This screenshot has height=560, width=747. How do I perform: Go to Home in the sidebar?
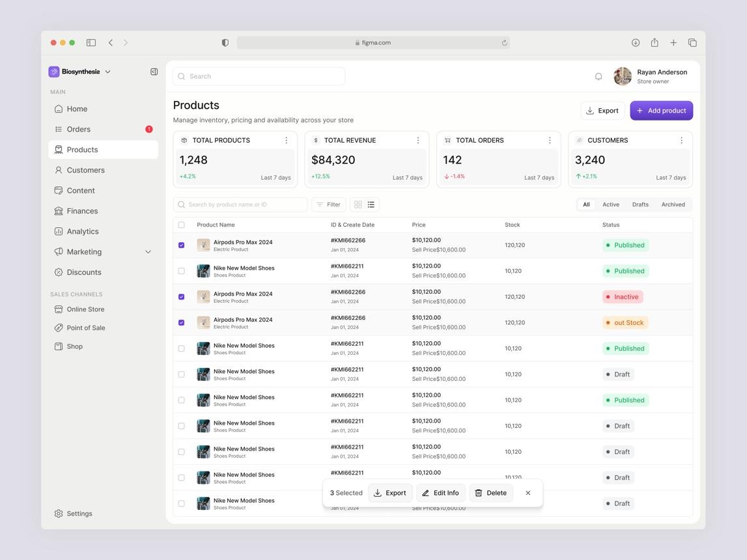pyautogui.click(x=104, y=109)
